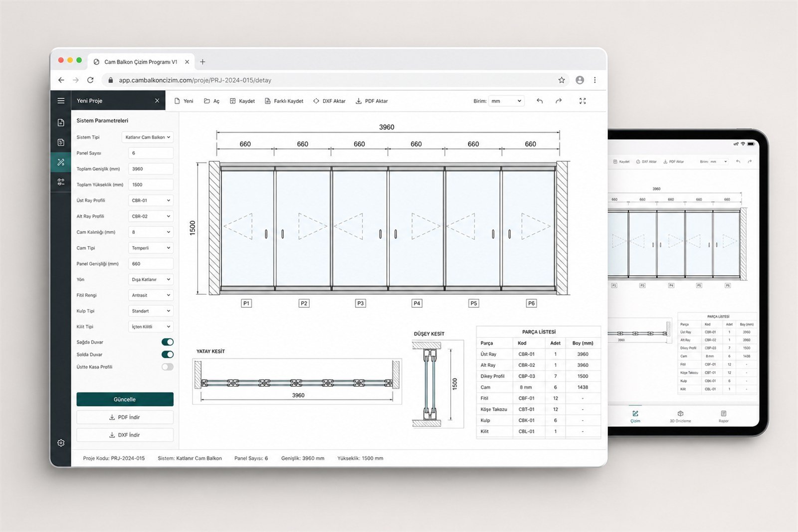Click the 1438 Boy value for Cam
The image size is (798, 532).
tap(583, 387)
